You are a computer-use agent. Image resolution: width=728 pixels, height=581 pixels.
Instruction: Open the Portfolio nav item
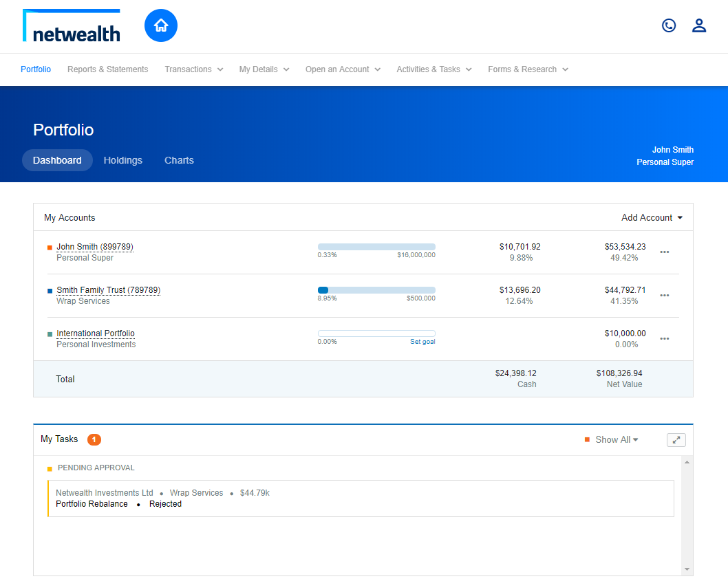36,69
